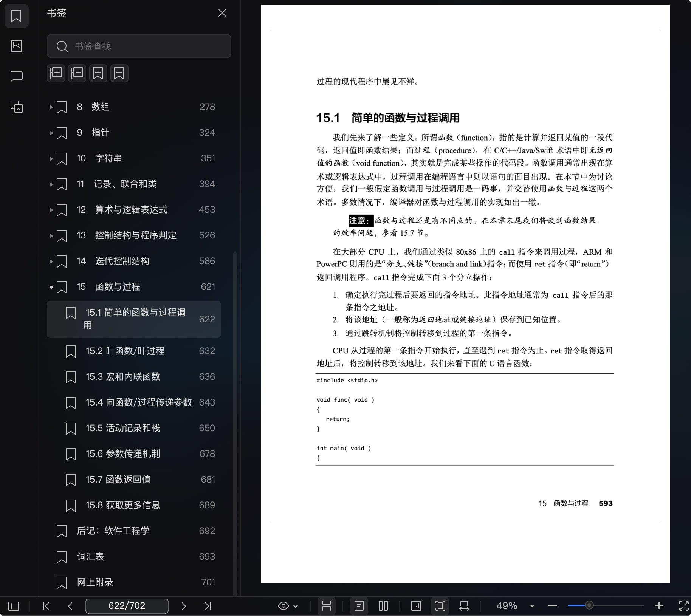Toggle the sidebar panel button in bottom bar

[x=14, y=606]
